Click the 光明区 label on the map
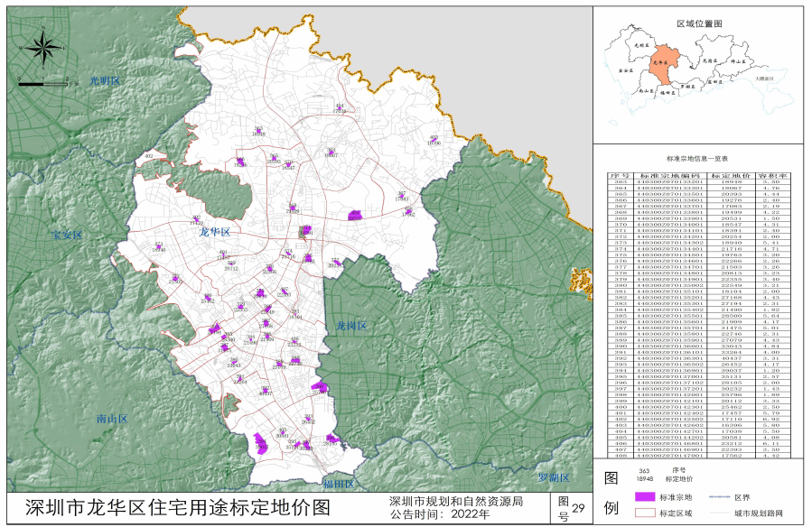The height and width of the screenshot is (527, 812). [105, 81]
